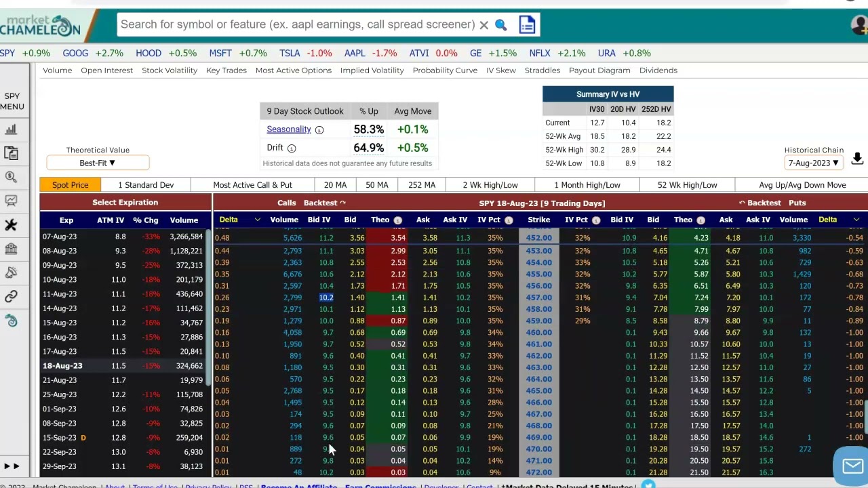Viewport: 868px width, 488px height.
Task: Sort calls by Bid IV header
Action: [319, 220]
